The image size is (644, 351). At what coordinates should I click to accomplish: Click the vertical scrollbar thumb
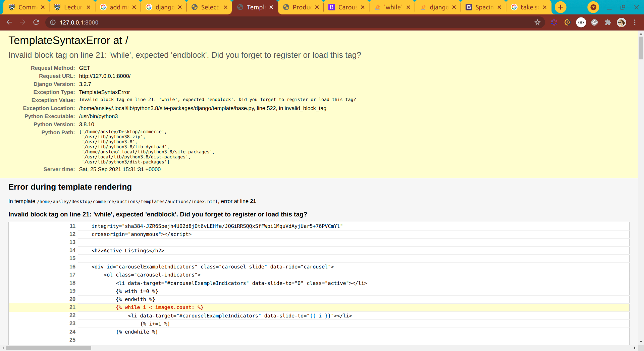click(641, 48)
